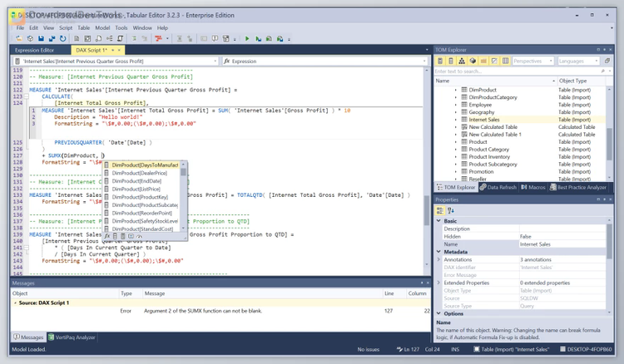Choose DimProduct[ListPrice] from autocomplete list

click(141, 189)
